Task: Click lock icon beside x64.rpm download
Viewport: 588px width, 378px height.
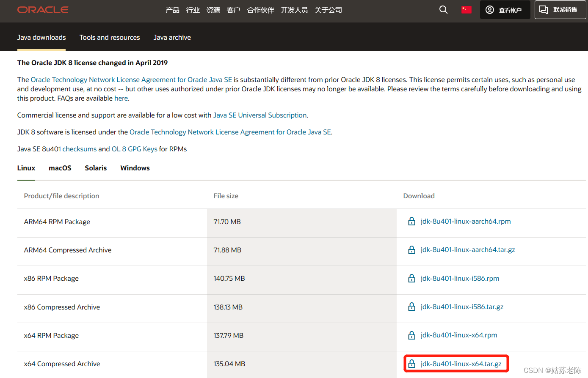Action: click(411, 335)
